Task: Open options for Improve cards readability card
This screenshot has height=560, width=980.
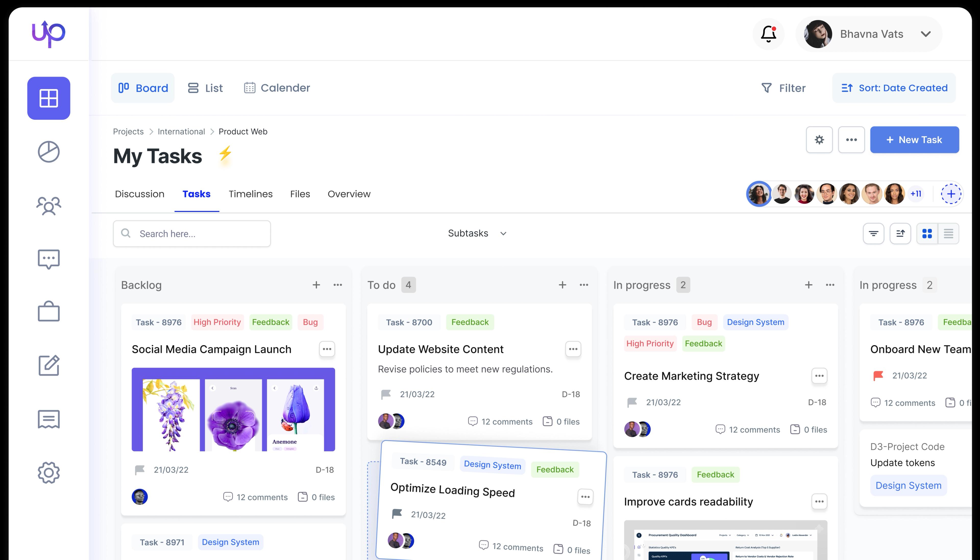Action: coord(819,502)
